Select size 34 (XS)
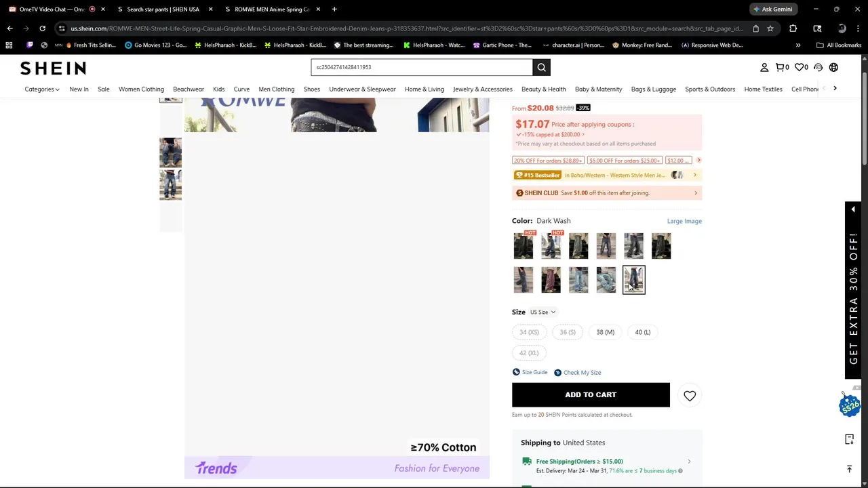868x488 pixels. coord(529,332)
